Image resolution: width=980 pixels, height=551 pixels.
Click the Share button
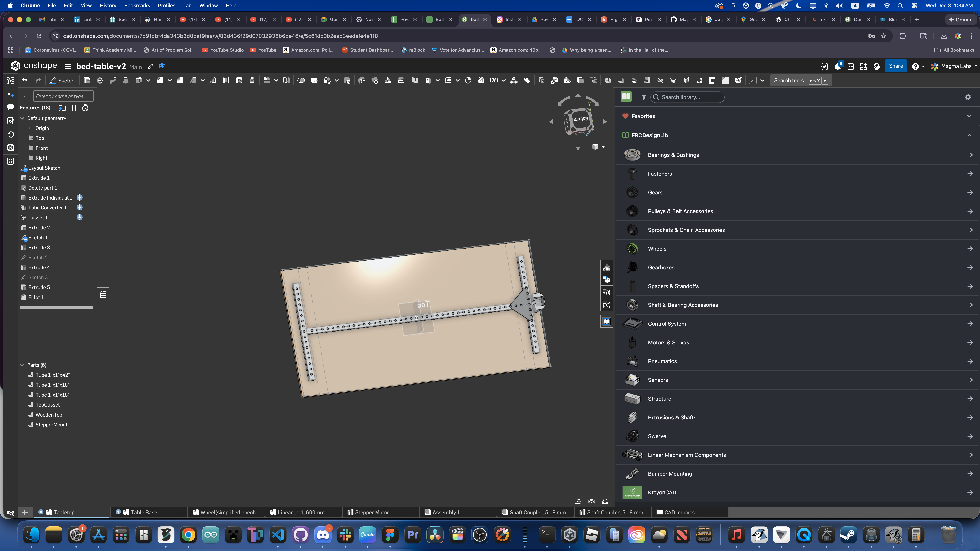(896, 66)
